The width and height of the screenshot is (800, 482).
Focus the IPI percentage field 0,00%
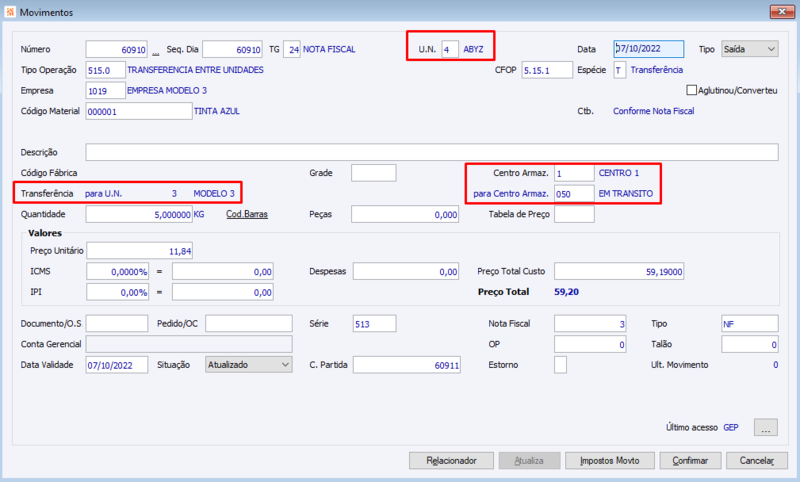point(117,292)
